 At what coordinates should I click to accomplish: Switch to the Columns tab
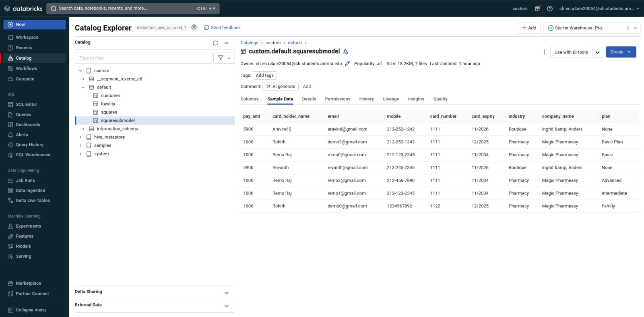pyautogui.click(x=250, y=99)
